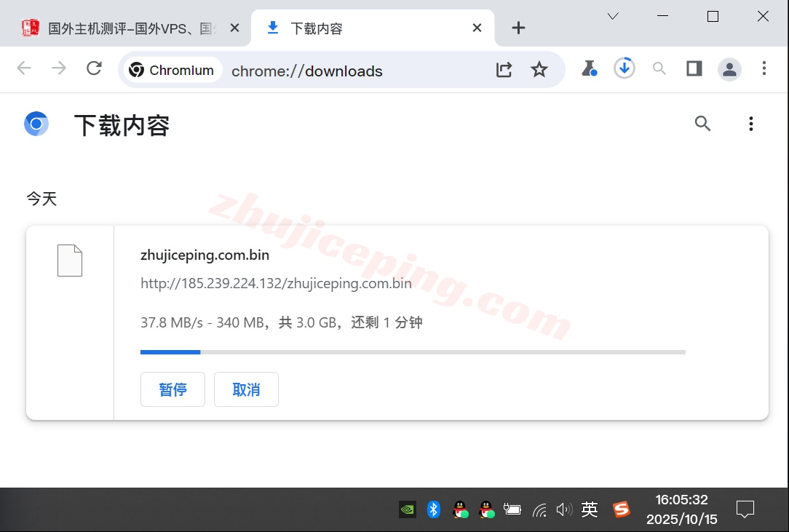Open Downloads page more options menu

click(x=751, y=124)
